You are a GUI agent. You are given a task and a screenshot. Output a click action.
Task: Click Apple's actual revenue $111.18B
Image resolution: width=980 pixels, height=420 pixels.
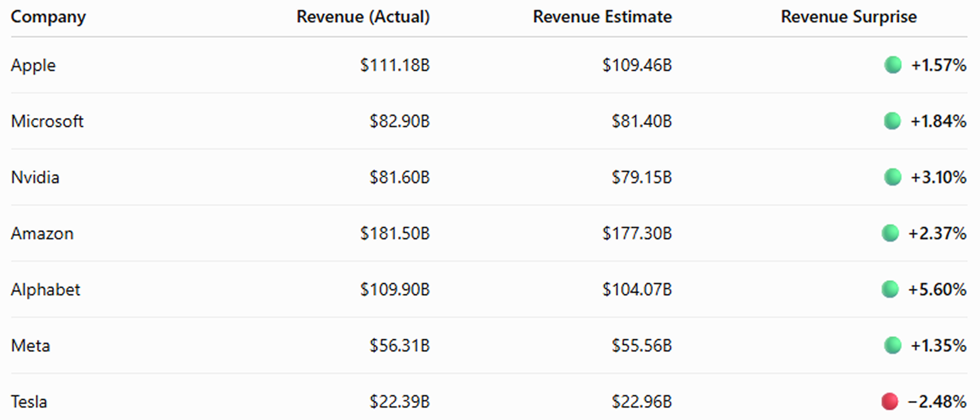pos(395,65)
